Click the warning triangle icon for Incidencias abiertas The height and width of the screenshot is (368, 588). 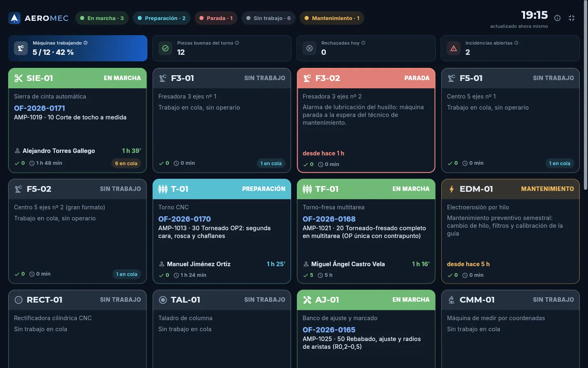pos(454,48)
